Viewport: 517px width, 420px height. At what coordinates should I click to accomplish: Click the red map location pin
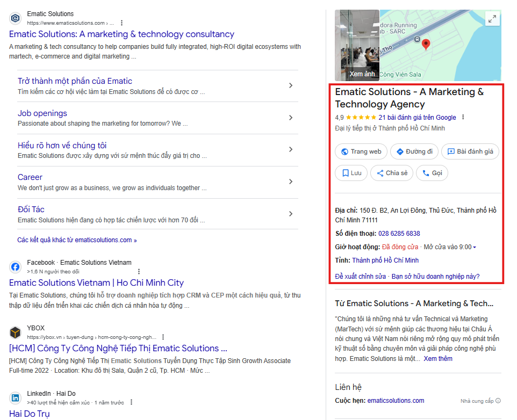click(426, 45)
